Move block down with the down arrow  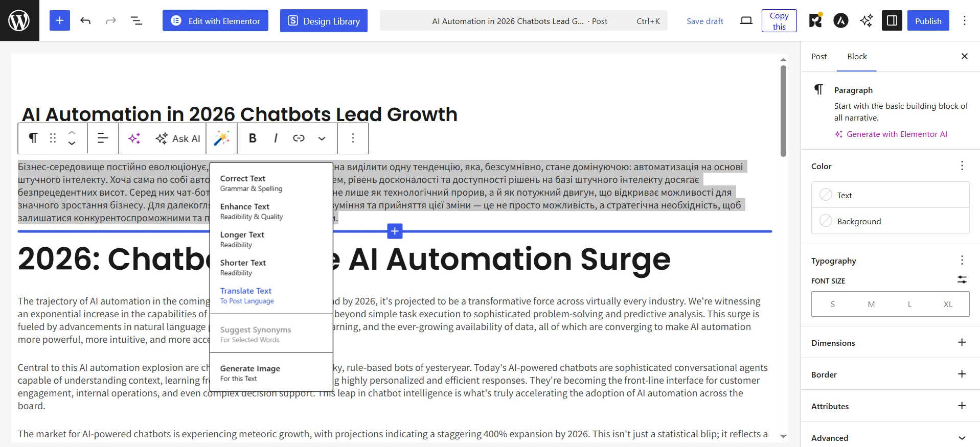tap(72, 144)
